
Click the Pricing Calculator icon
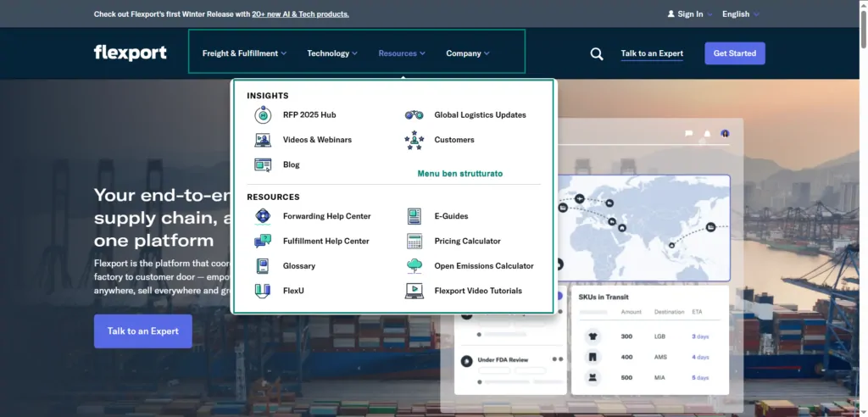point(414,242)
